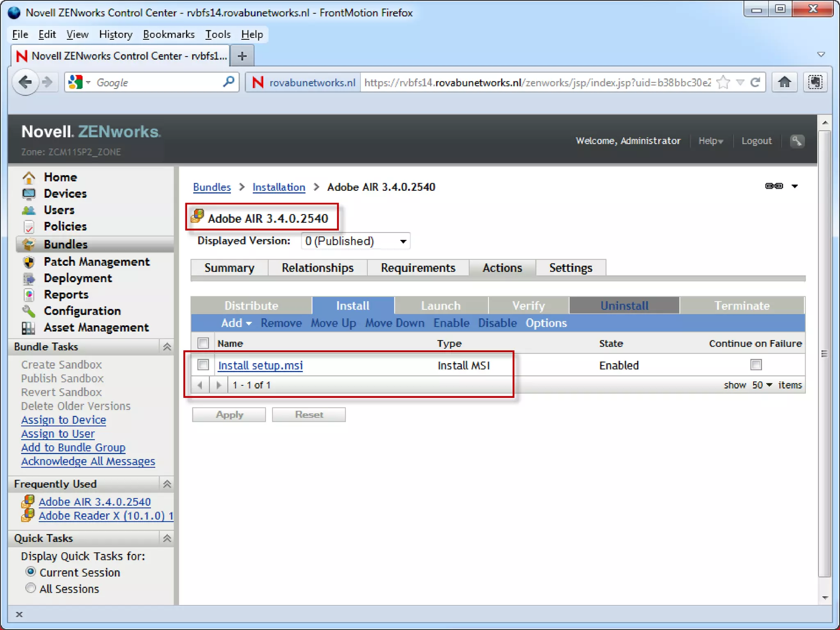840x630 pixels.
Task: Collapse the Frequently Used panel
Action: pyautogui.click(x=167, y=484)
